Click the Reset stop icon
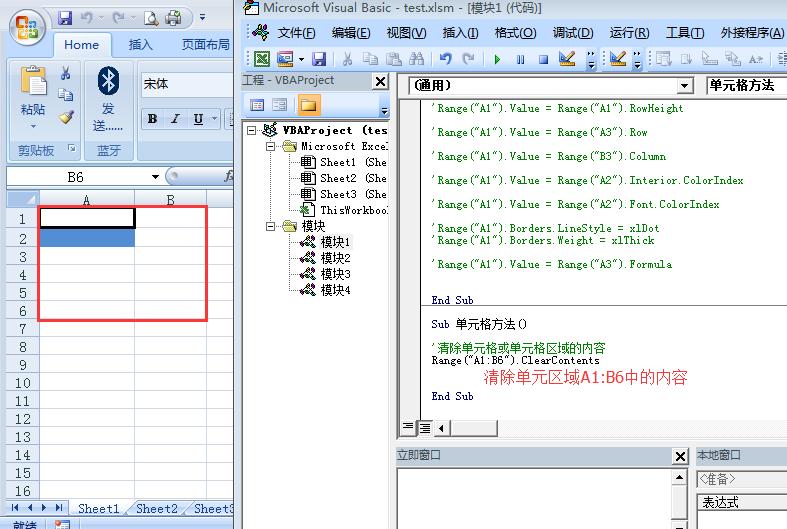787x529 pixels. click(543, 59)
